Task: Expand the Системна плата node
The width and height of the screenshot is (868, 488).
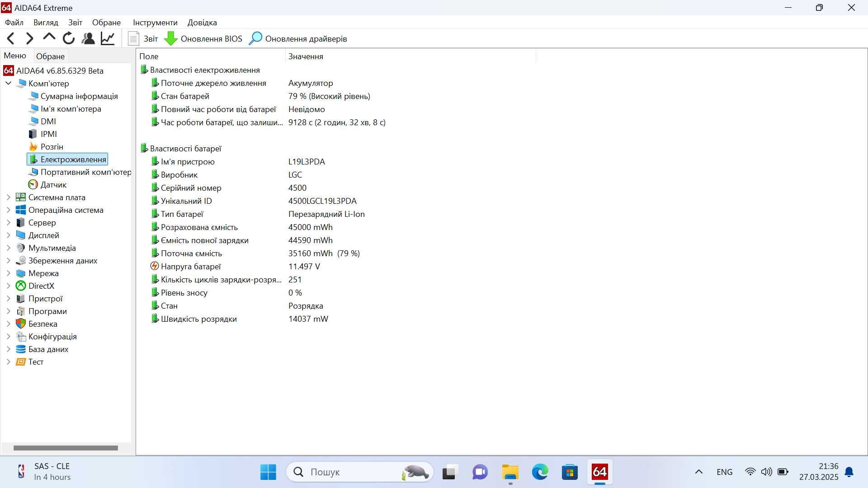Action: tap(8, 197)
